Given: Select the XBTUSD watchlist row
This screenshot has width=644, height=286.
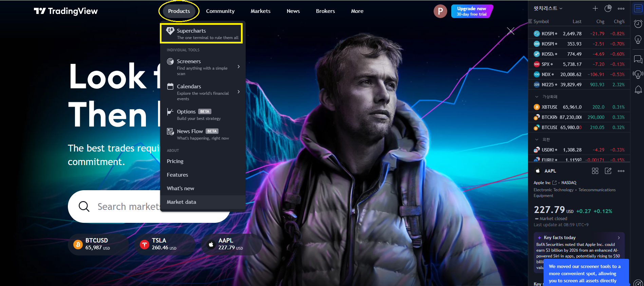Looking at the screenshot, I should (579, 107).
